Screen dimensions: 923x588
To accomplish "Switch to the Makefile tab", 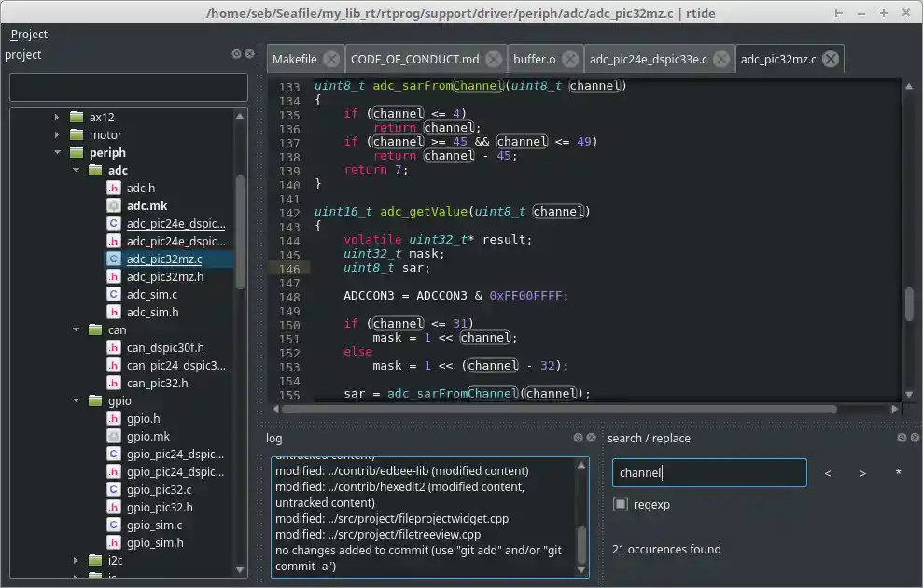I will 294,58.
